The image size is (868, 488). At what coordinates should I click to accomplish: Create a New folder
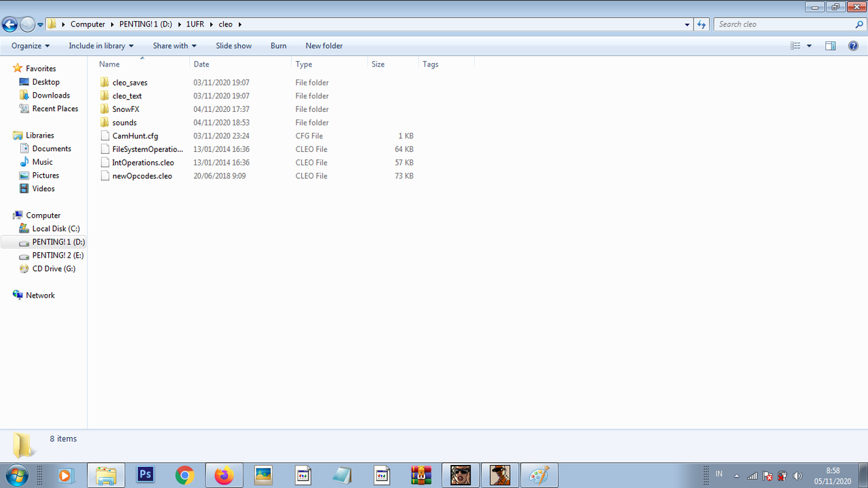324,46
